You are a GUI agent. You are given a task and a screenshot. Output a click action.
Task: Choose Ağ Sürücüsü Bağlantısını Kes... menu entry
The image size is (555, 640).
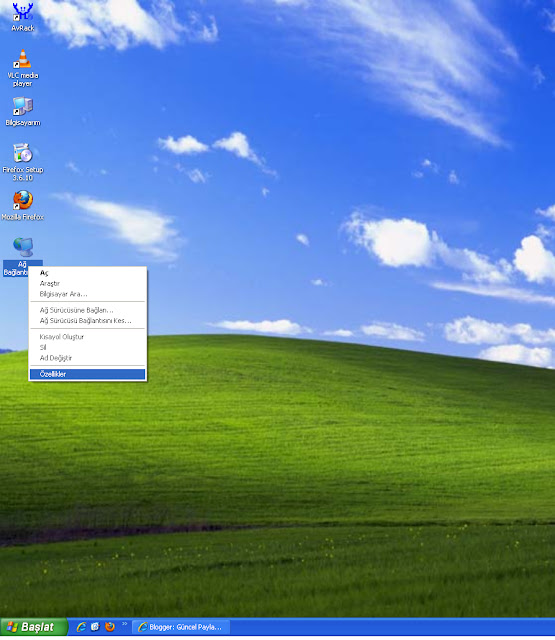pos(87,321)
